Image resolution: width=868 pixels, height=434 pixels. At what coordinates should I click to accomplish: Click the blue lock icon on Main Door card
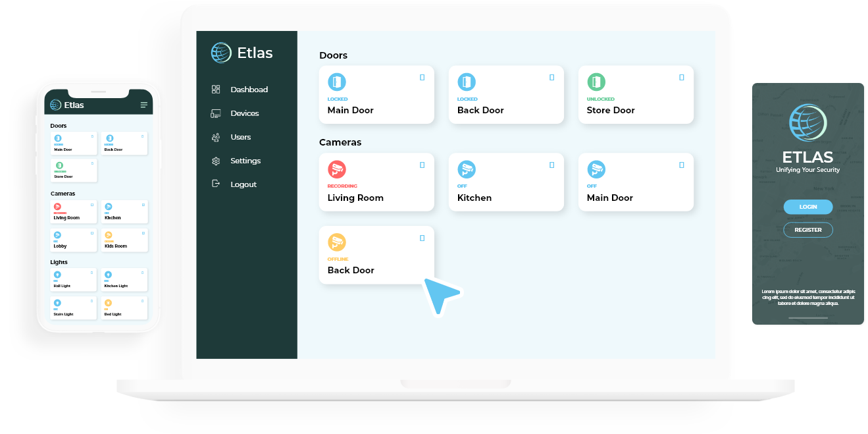click(x=337, y=82)
